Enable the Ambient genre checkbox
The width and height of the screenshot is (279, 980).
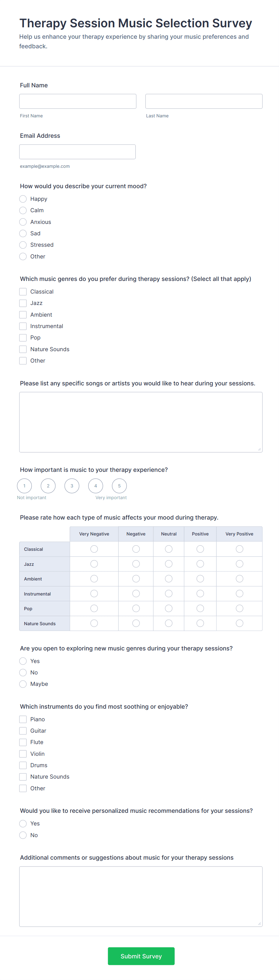pyautogui.click(x=23, y=315)
